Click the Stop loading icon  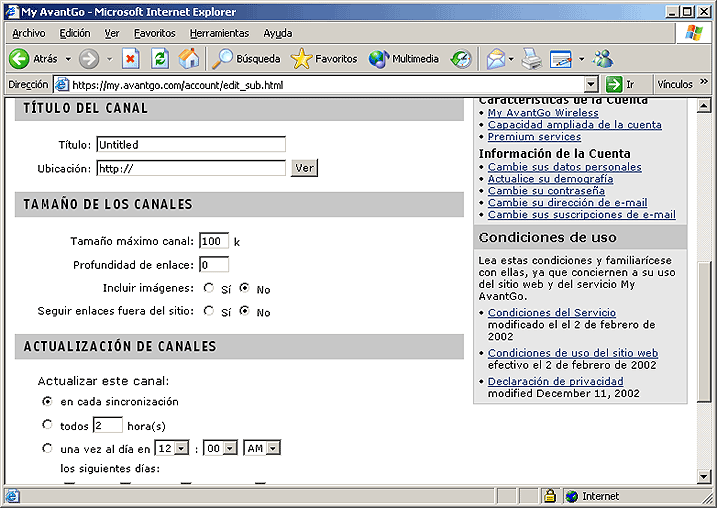click(x=130, y=59)
